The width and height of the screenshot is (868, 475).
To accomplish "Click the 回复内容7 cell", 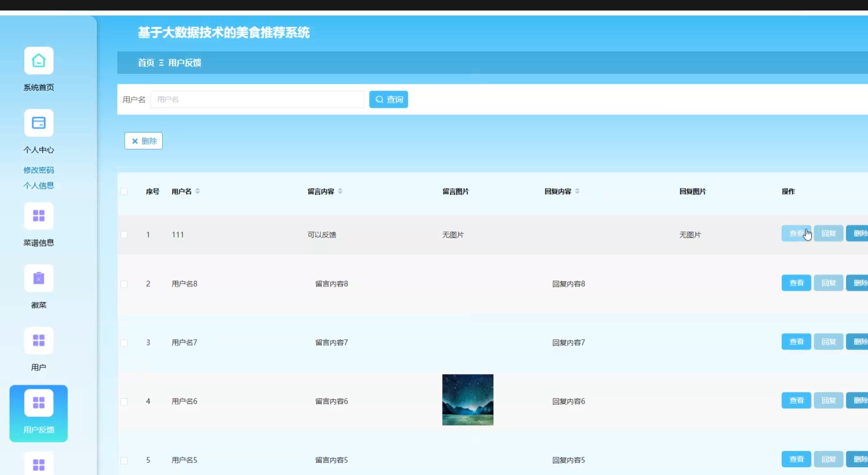I will 569,343.
